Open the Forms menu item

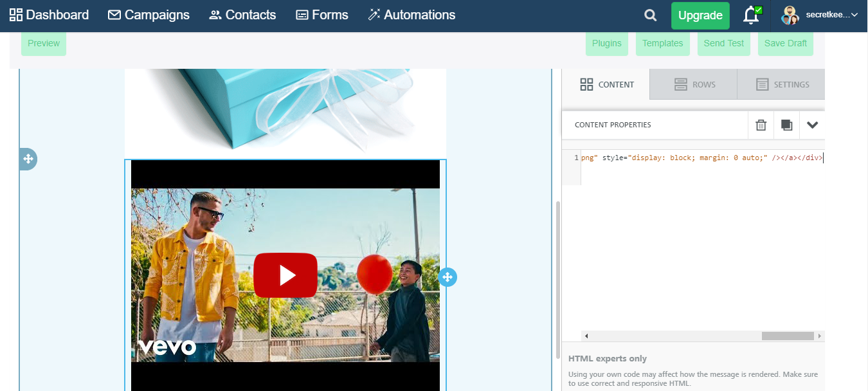[x=321, y=15]
